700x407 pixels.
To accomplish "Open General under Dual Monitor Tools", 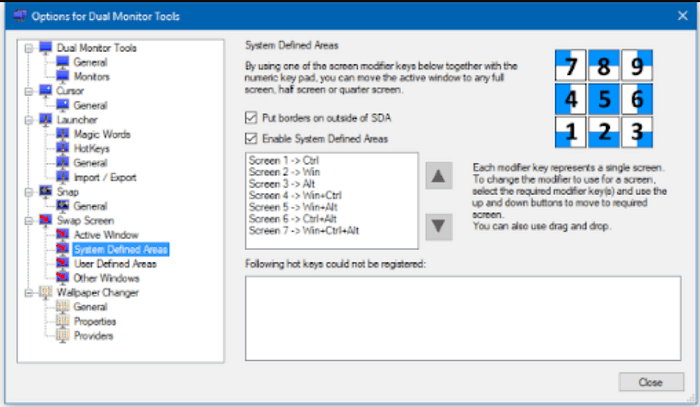I will pos(90,62).
